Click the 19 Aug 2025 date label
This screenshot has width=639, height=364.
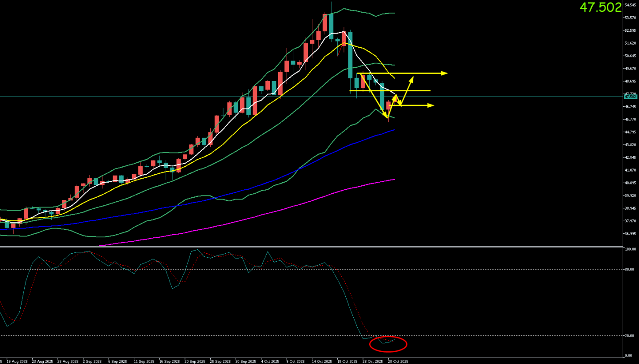[17, 361]
